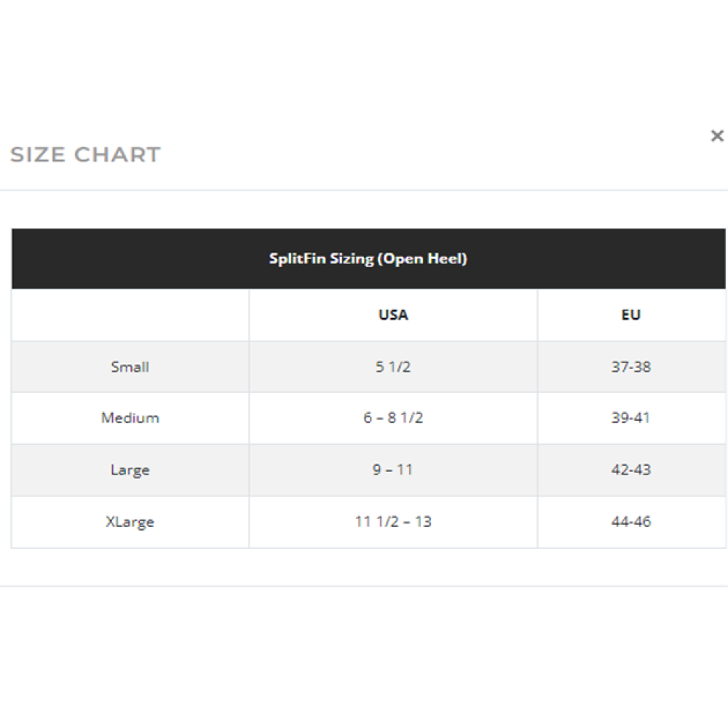
Task: Click the word SplitFin in table header
Action: click(297, 258)
